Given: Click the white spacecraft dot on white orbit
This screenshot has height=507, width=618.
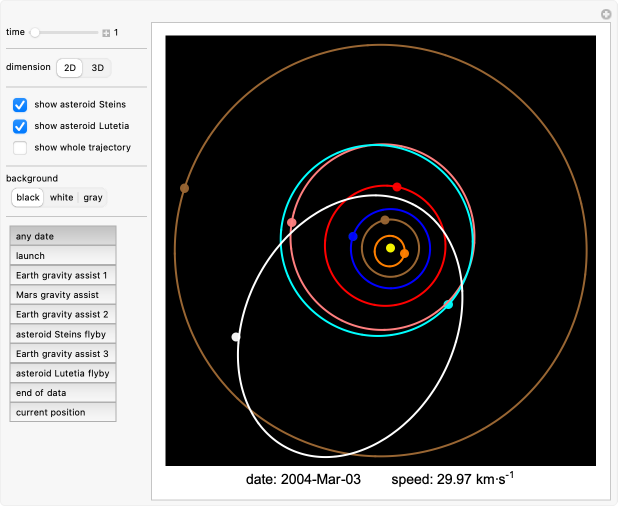Looking at the screenshot, I should [236, 337].
